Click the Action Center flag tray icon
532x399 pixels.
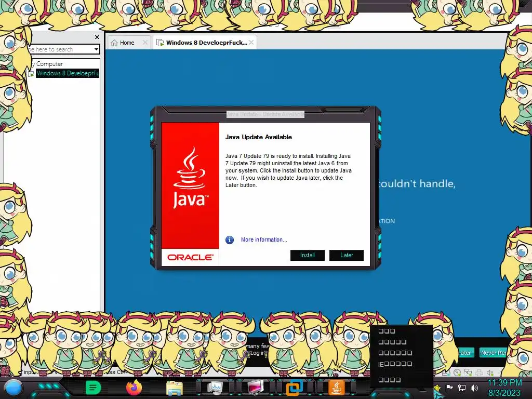point(449,388)
